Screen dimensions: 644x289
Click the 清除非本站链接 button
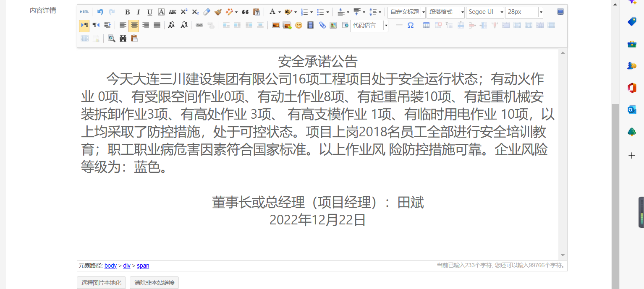pos(154,283)
